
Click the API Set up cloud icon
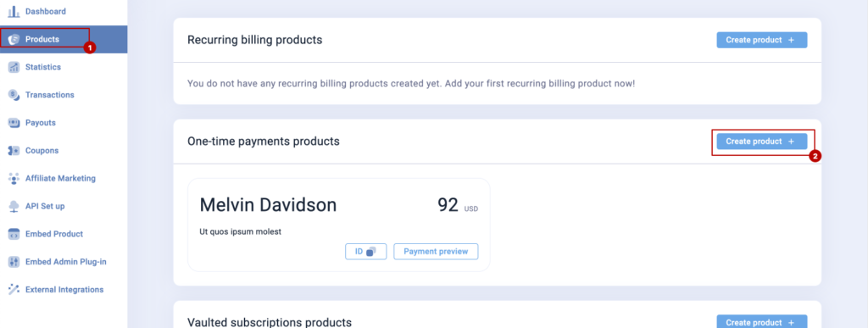pyautogui.click(x=14, y=206)
